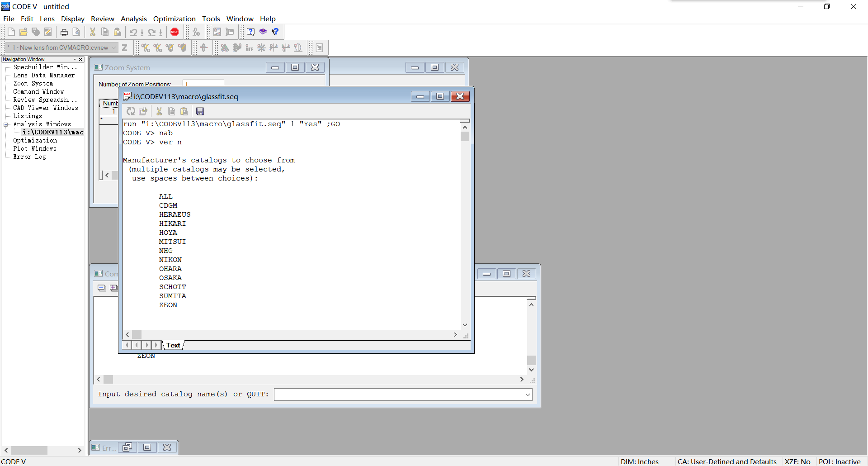Click POL: Inactive in status bar

click(x=840, y=461)
